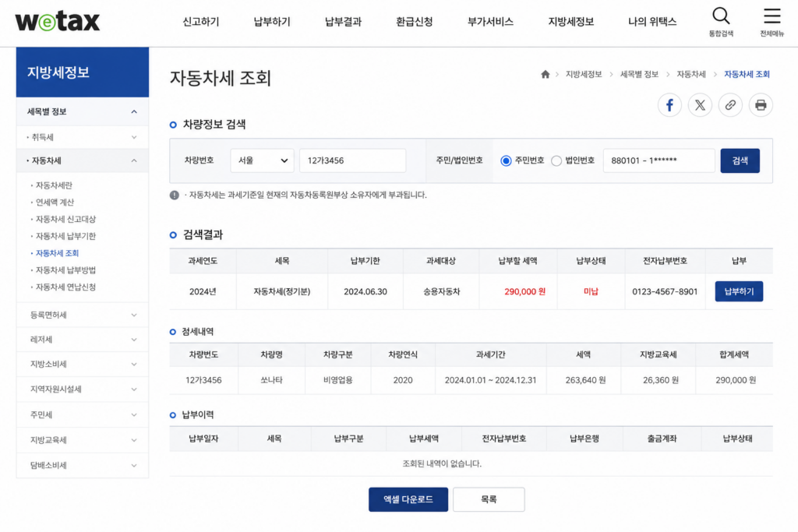
Task: Open the 자동차세 납부방법 sidebar link
Action: coord(65,270)
